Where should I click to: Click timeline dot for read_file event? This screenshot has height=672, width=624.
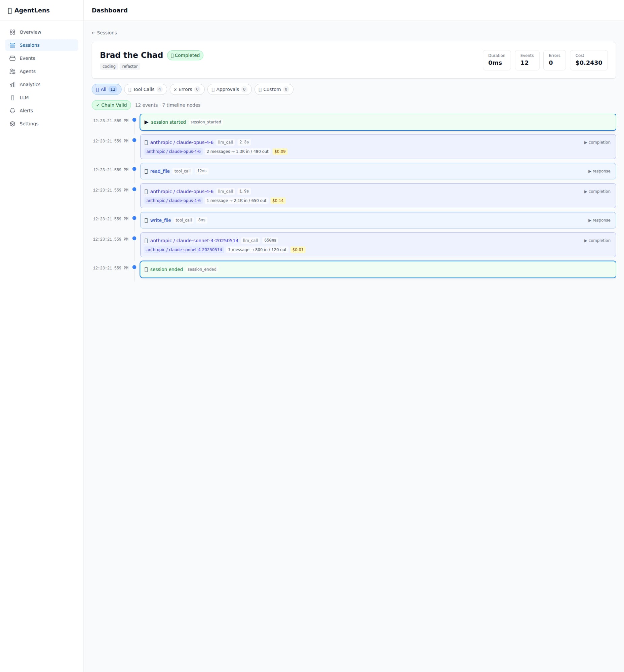tap(134, 169)
